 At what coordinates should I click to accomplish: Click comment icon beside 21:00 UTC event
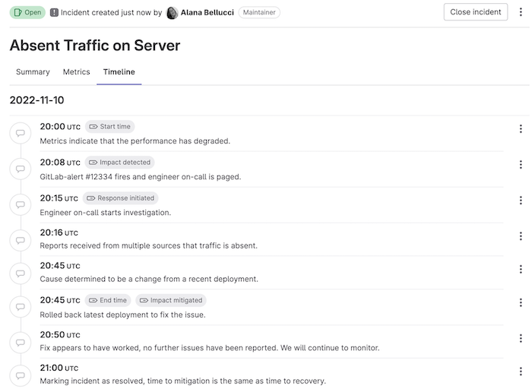19,374
